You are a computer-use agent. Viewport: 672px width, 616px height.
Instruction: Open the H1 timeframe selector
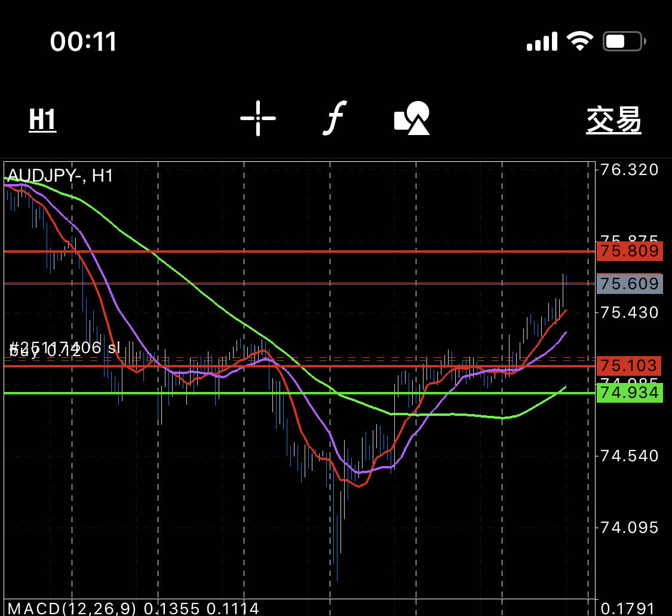[42, 119]
